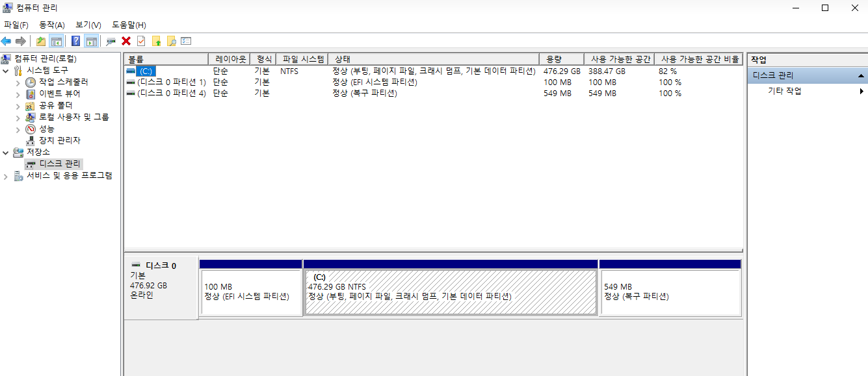Click the Up One Level folder icon
The height and width of the screenshot is (376, 868).
pos(41,41)
